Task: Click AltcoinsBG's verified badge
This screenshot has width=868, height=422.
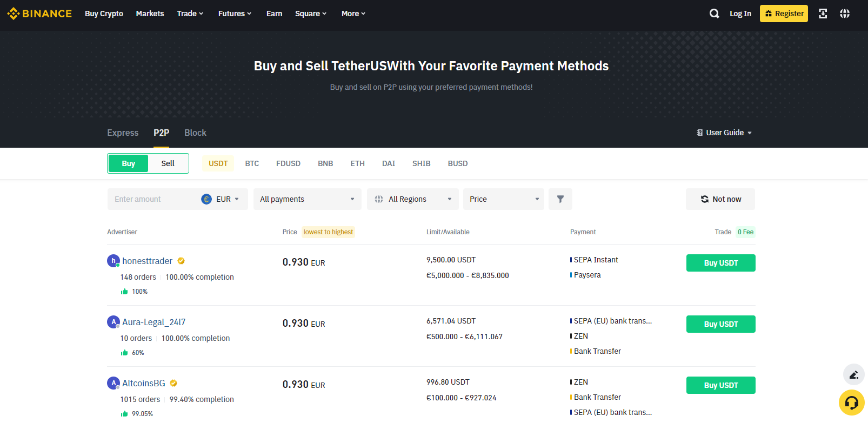Action: point(173,383)
